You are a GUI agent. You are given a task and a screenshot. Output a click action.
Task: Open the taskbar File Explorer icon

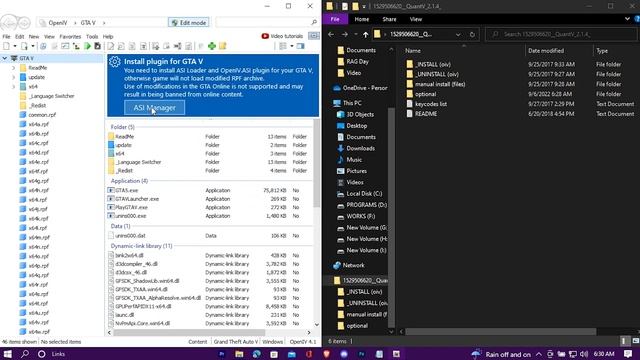coord(239,354)
